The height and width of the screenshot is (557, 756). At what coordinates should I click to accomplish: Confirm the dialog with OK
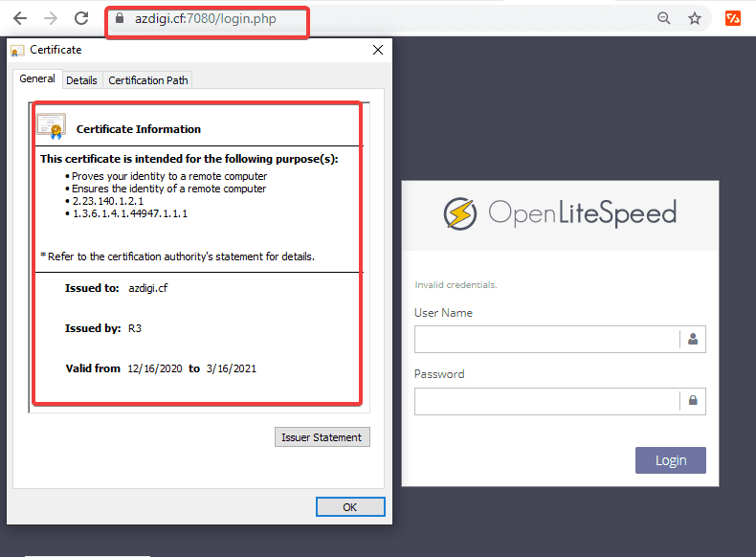350,507
